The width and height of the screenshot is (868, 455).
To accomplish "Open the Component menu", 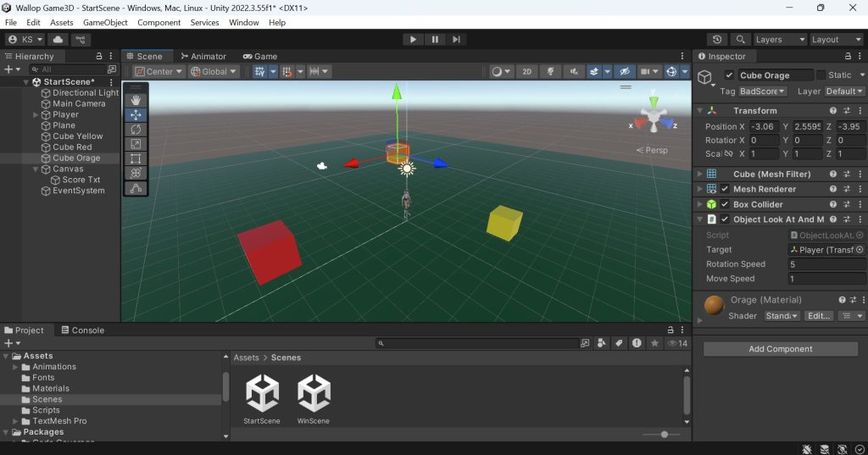I will [159, 23].
